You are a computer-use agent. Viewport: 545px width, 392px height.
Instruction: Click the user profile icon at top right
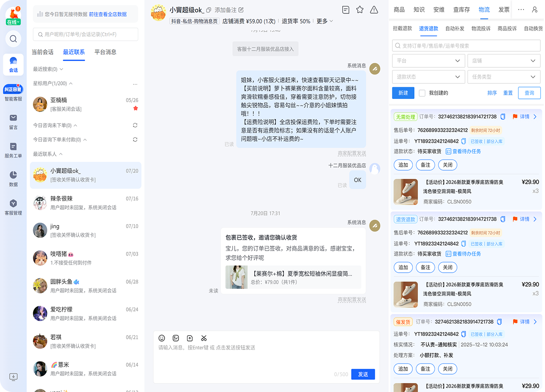[x=535, y=9]
